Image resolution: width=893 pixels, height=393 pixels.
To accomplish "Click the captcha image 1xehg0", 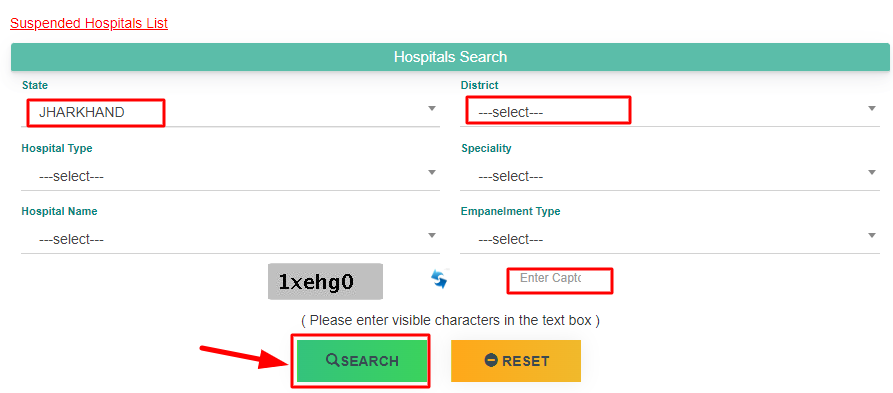I will coord(325,281).
